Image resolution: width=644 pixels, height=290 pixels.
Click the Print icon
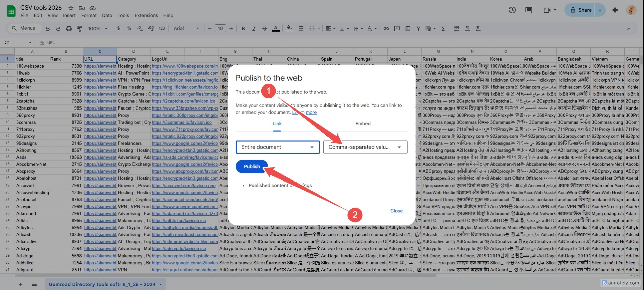69,29
